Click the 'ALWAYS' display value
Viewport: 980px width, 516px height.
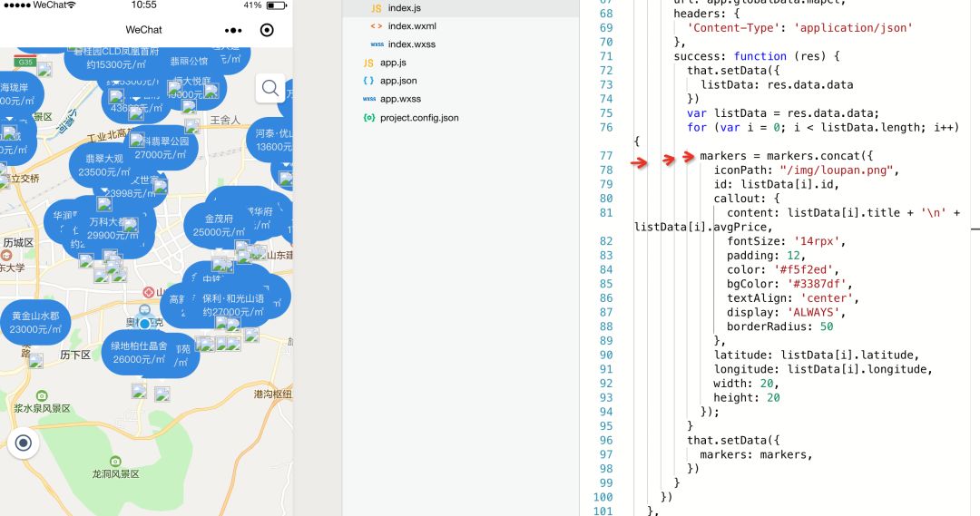pyautogui.click(x=814, y=312)
